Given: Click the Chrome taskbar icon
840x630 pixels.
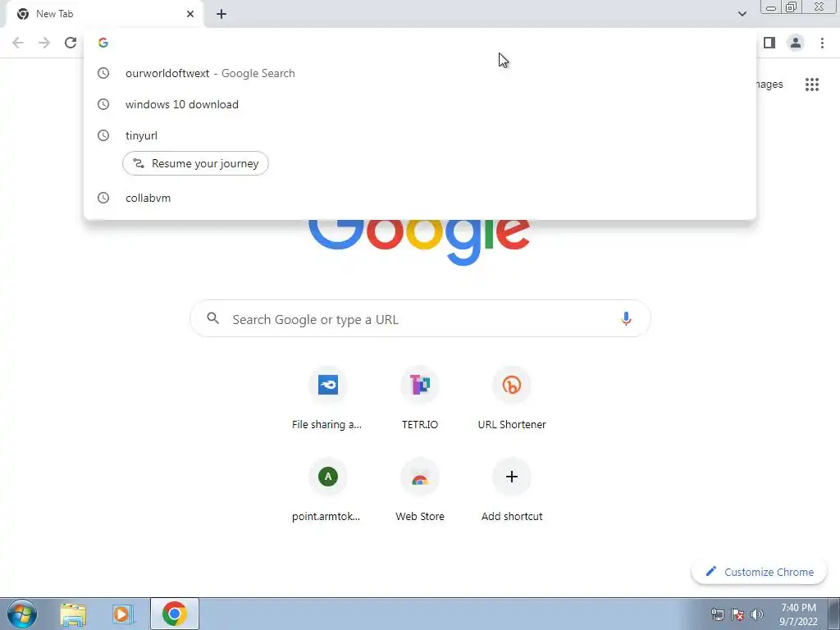Looking at the screenshot, I should point(175,614).
